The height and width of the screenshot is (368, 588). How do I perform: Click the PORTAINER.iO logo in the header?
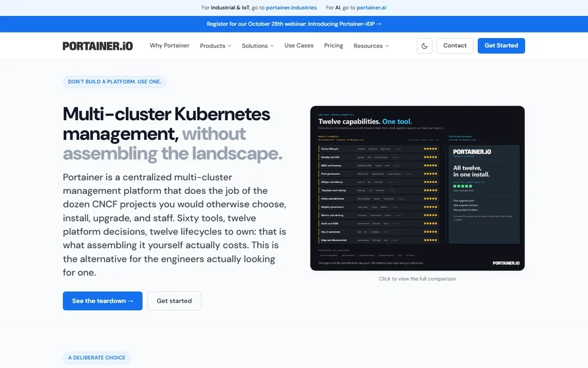(x=98, y=46)
